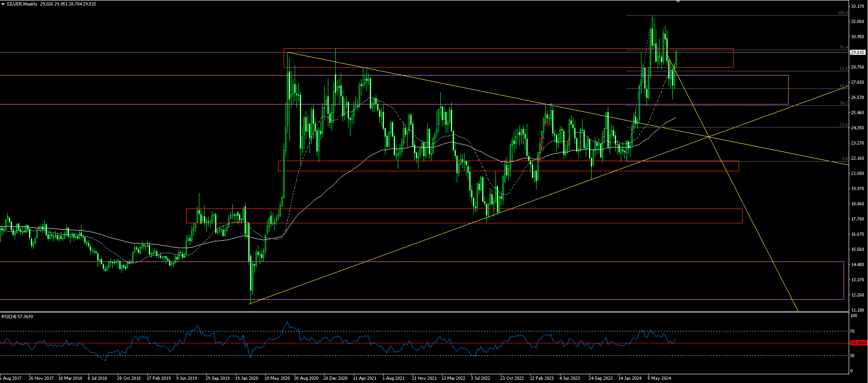The width and height of the screenshot is (868, 383).
Task: Click the 17.780 price axis label
Action: (x=857, y=219)
